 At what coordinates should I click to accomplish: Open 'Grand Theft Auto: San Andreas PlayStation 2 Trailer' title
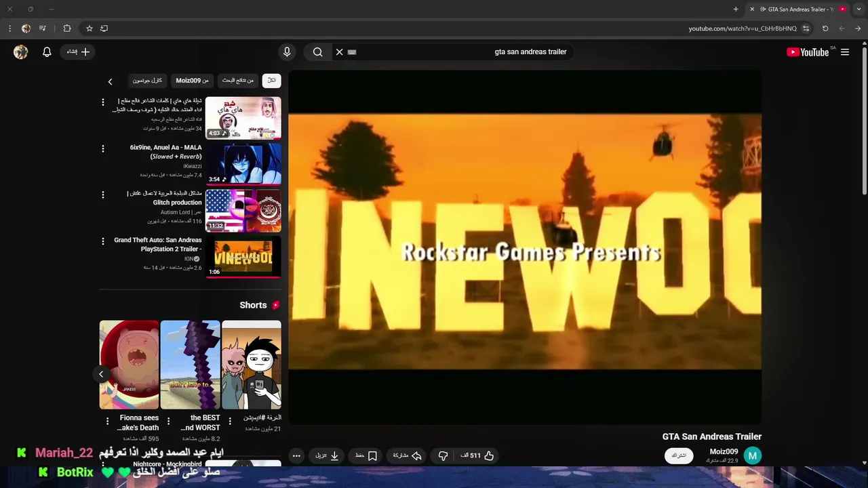coord(158,245)
